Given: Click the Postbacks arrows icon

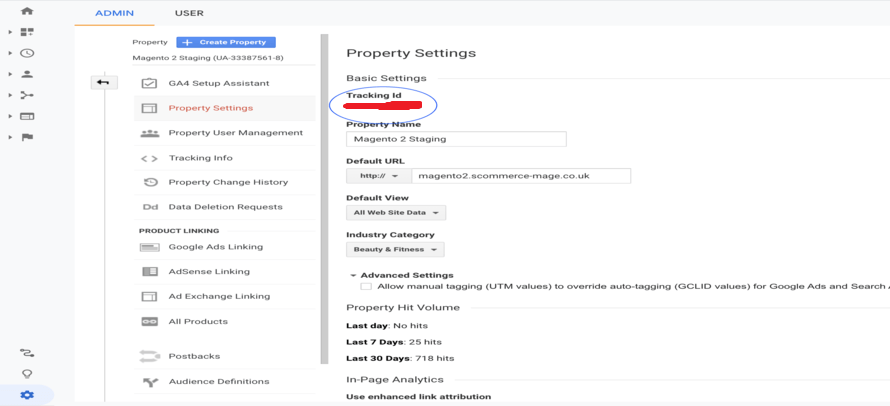Looking at the screenshot, I should [149, 357].
